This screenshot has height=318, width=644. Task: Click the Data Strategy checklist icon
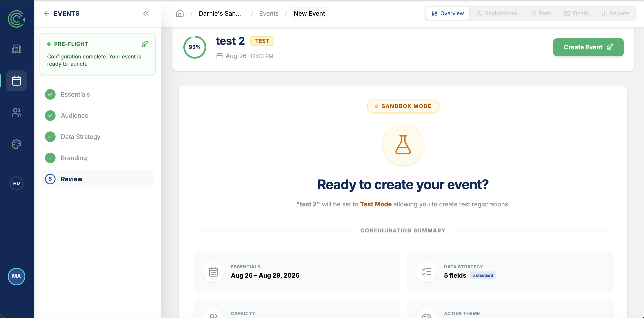426,272
